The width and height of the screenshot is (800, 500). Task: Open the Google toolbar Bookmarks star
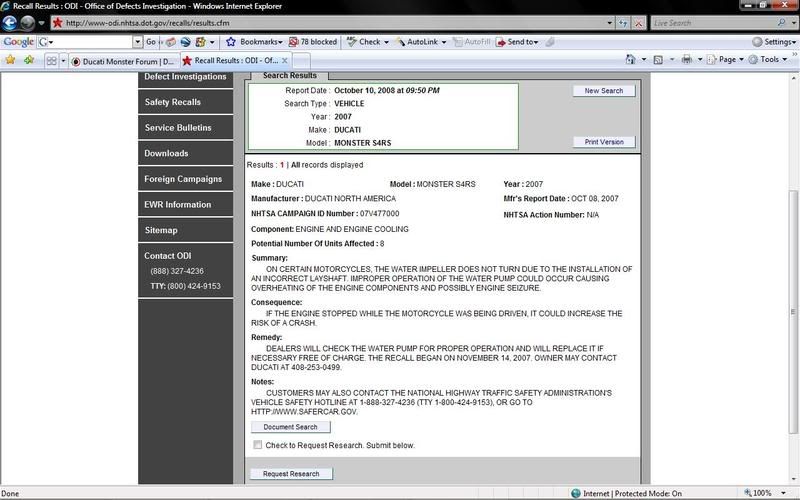(x=231, y=42)
